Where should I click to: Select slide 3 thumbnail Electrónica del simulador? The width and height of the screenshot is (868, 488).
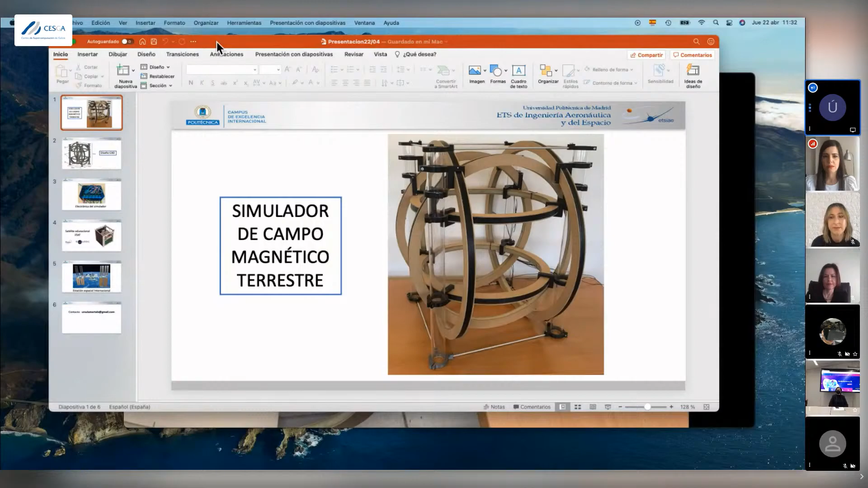point(91,195)
